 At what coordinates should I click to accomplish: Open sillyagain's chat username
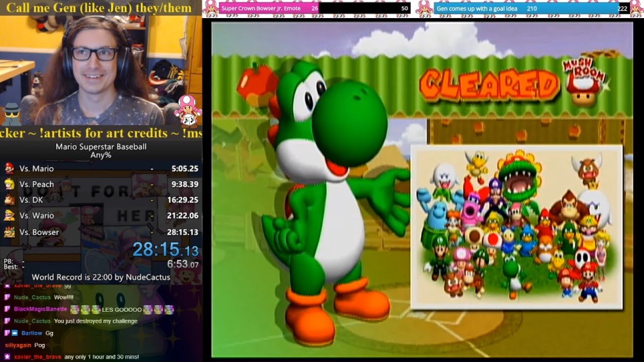[18, 345]
